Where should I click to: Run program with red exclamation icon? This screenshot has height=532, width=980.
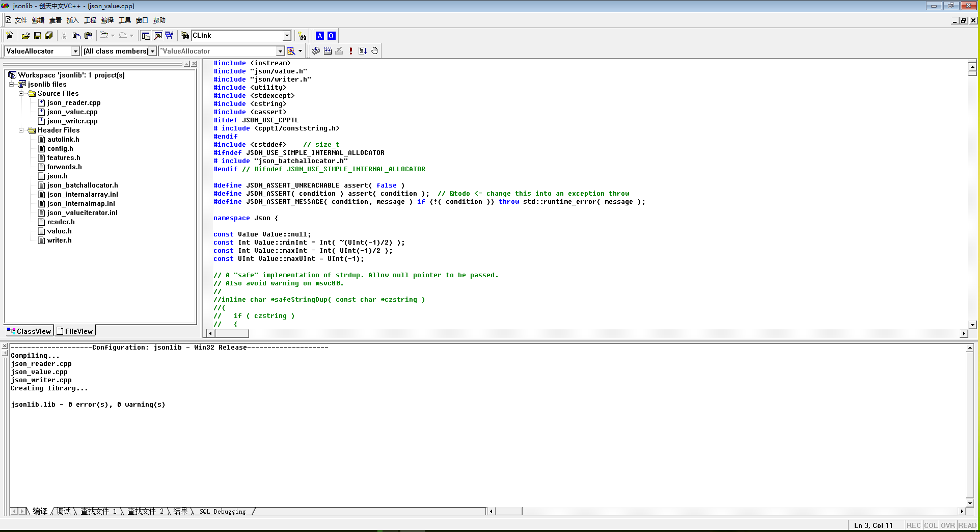point(351,51)
